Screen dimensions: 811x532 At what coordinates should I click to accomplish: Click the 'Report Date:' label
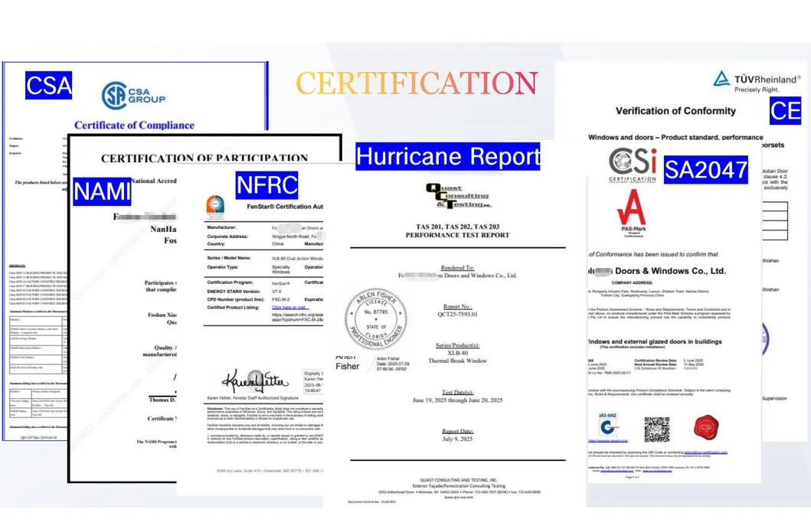(x=458, y=431)
